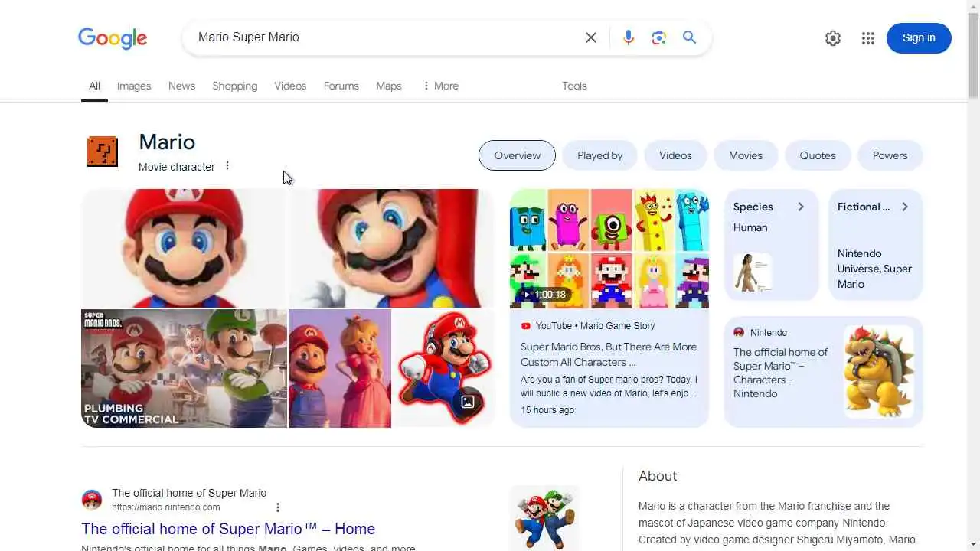Expand the Species card arrow

(x=801, y=207)
